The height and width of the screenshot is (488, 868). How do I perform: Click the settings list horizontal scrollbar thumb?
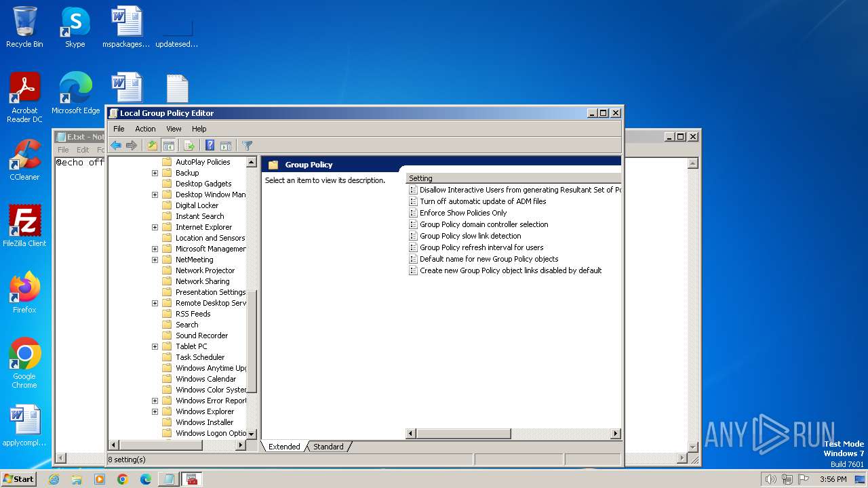pyautogui.click(x=463, y=434)
